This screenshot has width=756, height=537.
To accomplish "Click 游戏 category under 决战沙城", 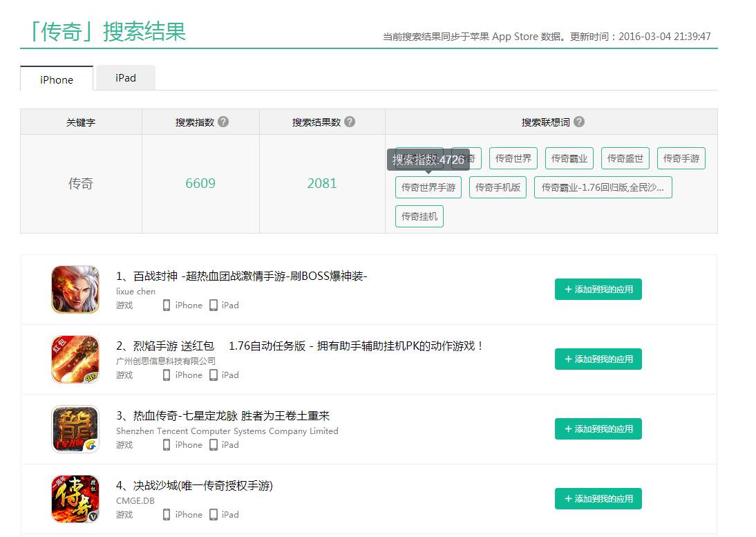I will (x=124, y=515).
